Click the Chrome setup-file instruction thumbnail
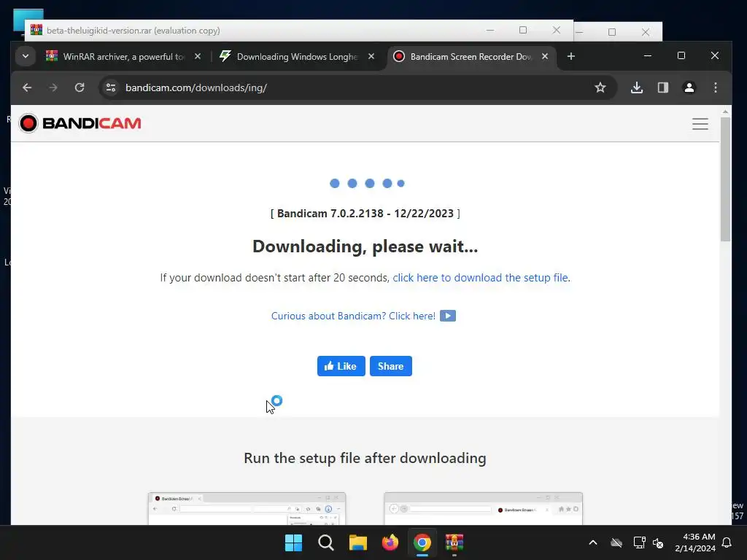 pyautogui.click(x=247, y=508)
